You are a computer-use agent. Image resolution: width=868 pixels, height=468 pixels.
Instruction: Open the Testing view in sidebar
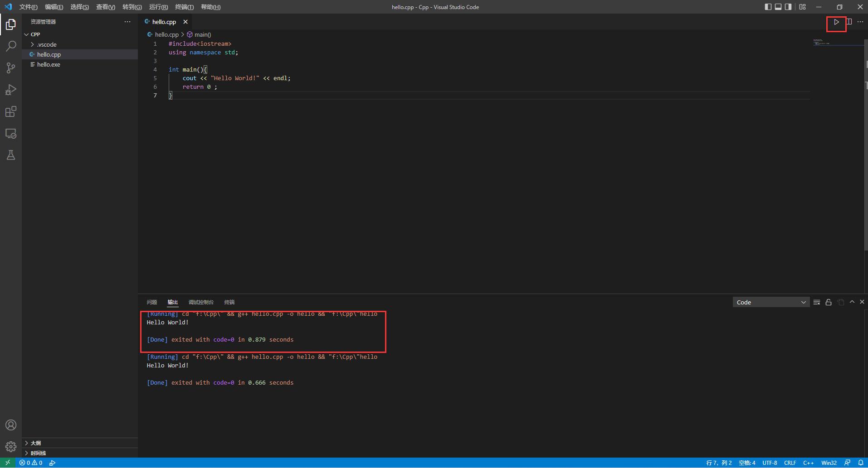click(x=11, y=155)
